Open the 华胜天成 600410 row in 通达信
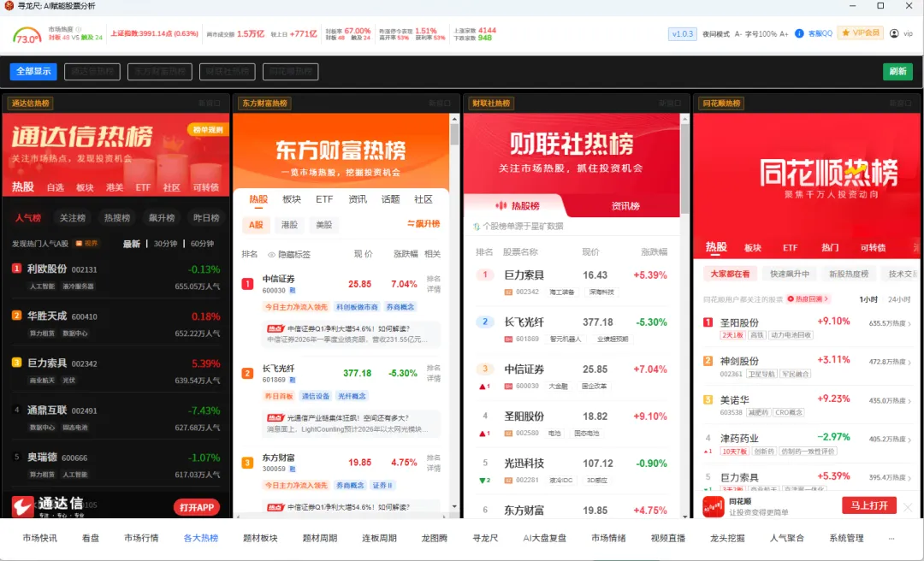 (x=116, y=324)
